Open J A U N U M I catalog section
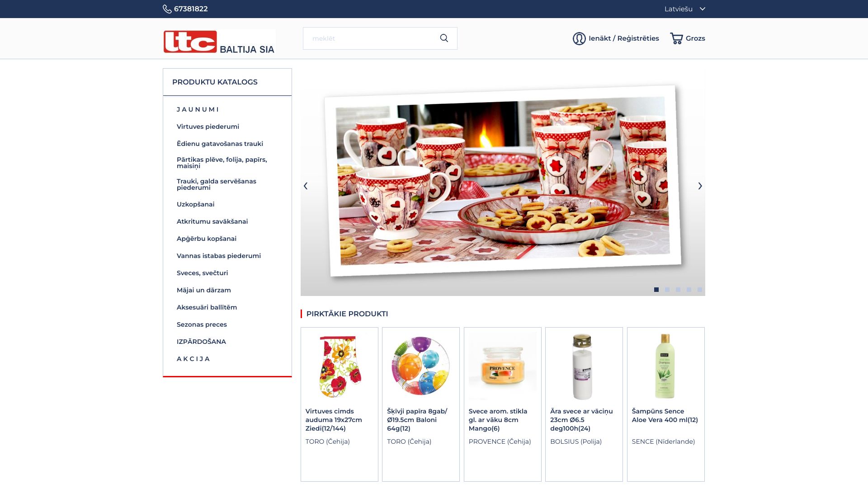The width and height of the screenshot is (868, 488). (198, 109)
